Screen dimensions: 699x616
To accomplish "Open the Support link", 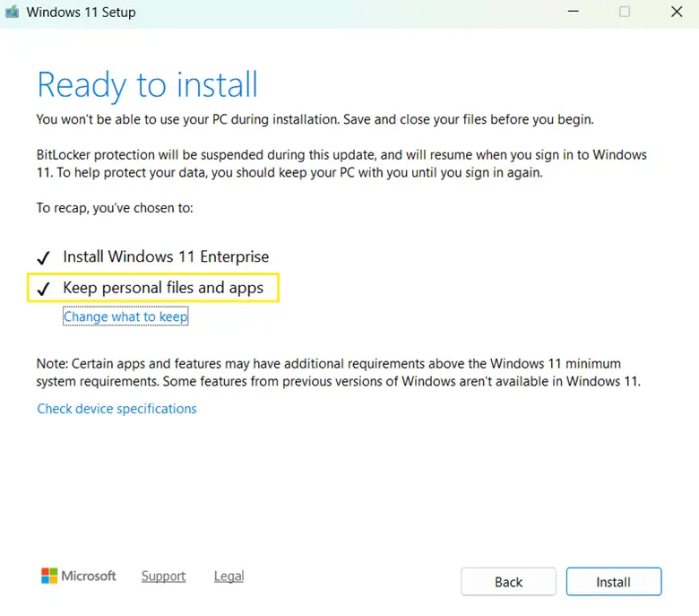I will [x=163, y=576].
